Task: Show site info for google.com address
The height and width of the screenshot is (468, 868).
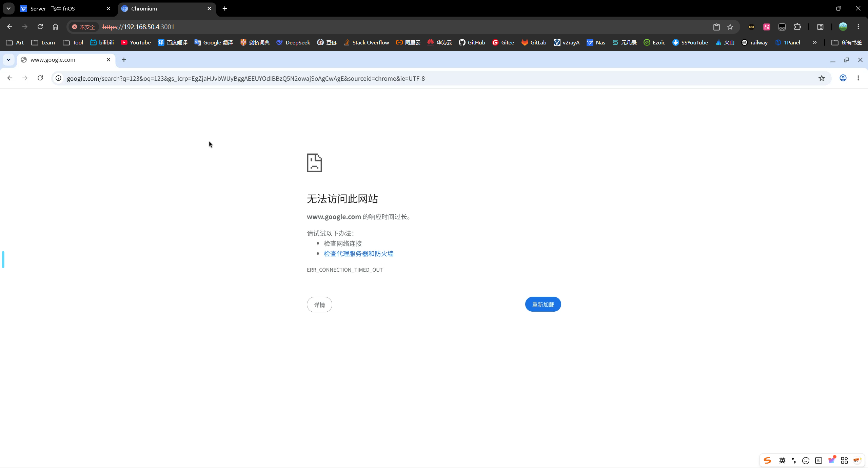Action: 58,78
